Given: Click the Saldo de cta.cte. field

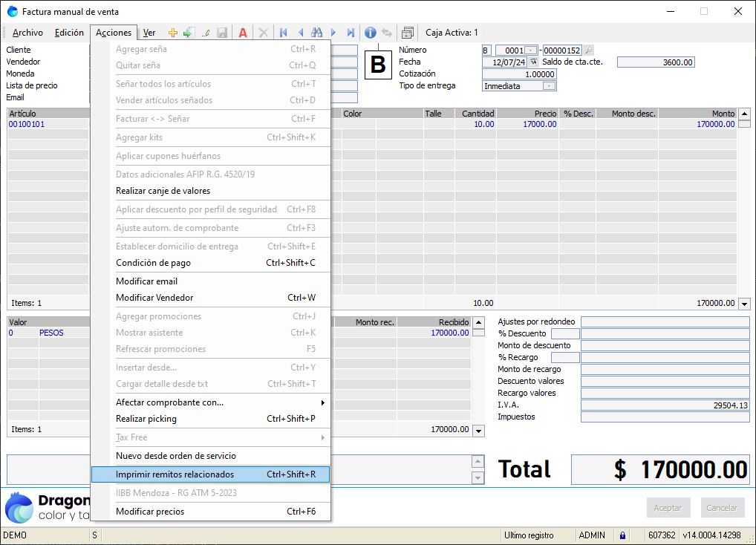Looking at the screenshot, I should tap(656, 62).
